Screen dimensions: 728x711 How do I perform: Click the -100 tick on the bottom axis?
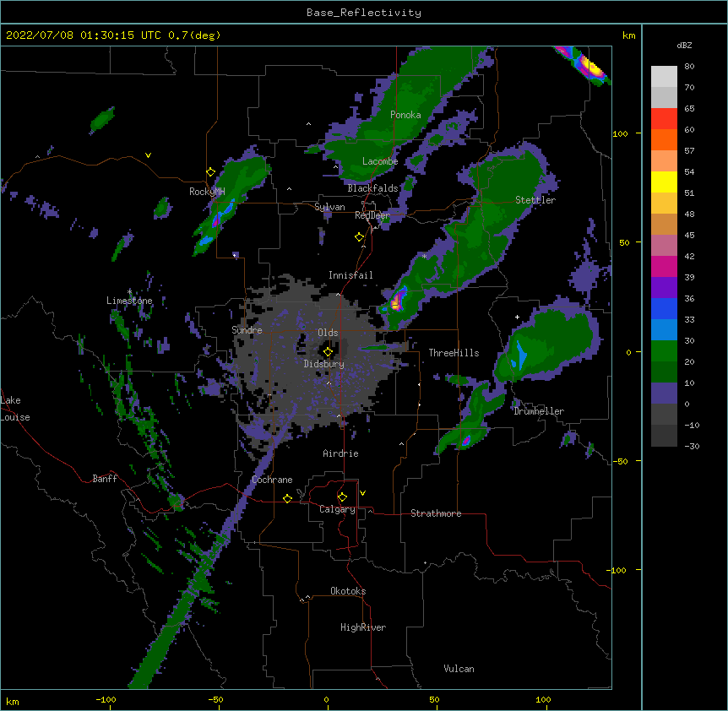[x=106, y=699]
